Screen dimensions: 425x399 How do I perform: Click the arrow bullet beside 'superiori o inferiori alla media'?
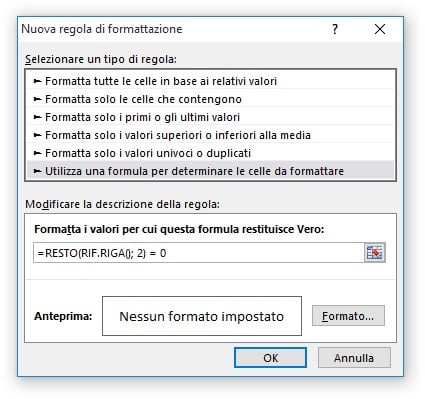tap(37, 135)
